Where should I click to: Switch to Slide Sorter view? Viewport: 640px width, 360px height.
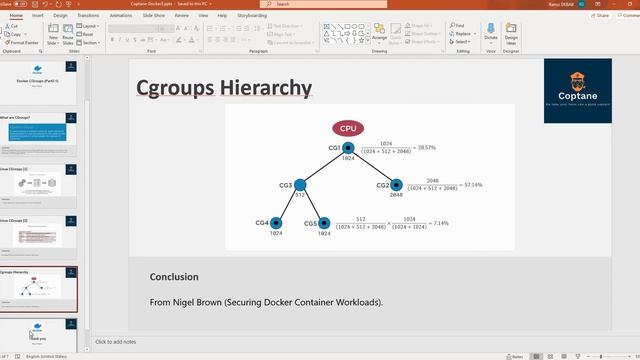point(550,356)
